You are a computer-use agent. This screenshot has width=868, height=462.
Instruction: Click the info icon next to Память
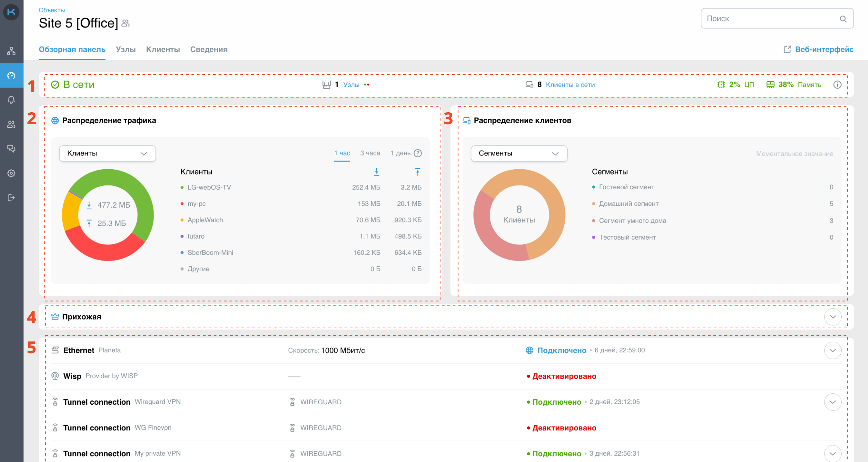837,85
